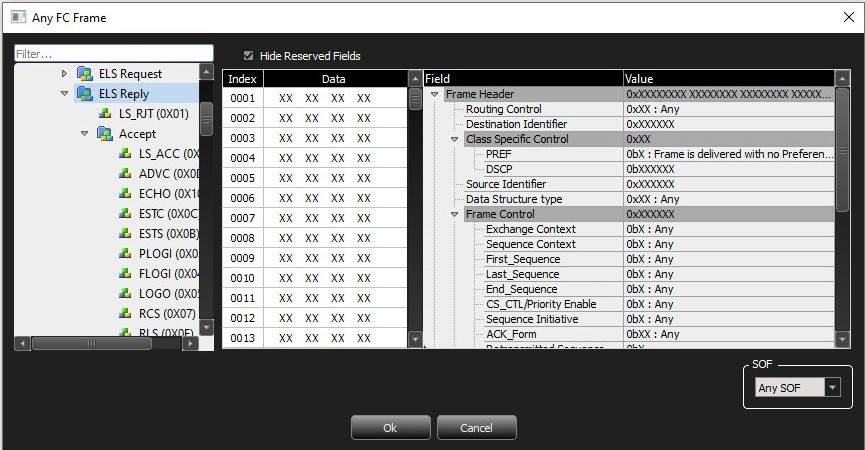Screen dimensions: 865x450
Task: Click the LS_RJT (0X01) item icon
Action: click(x=105, y=114)
